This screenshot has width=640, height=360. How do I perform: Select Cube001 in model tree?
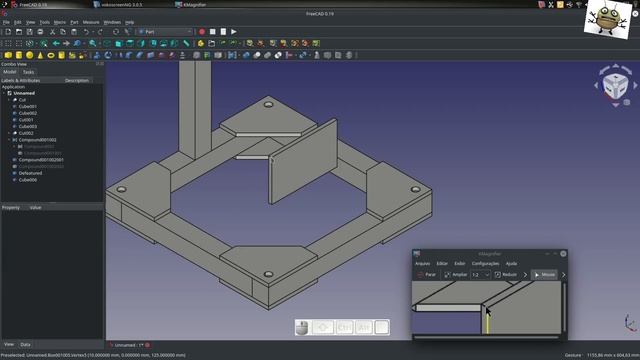28,107
